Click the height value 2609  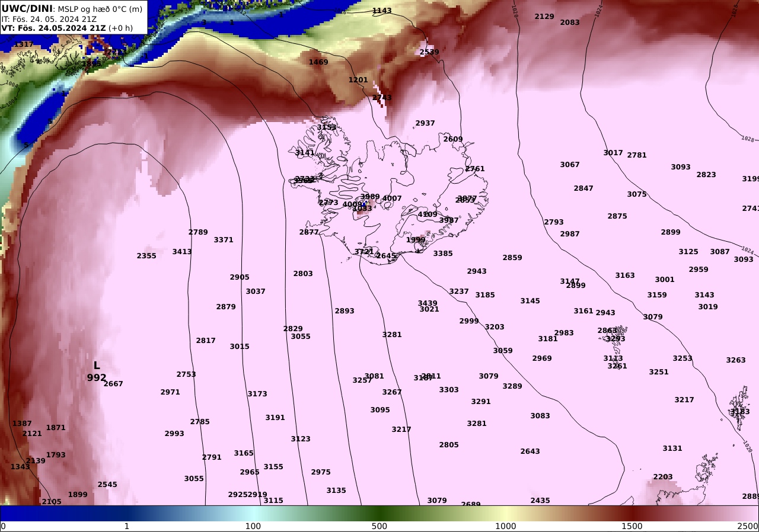click(453, 139)
